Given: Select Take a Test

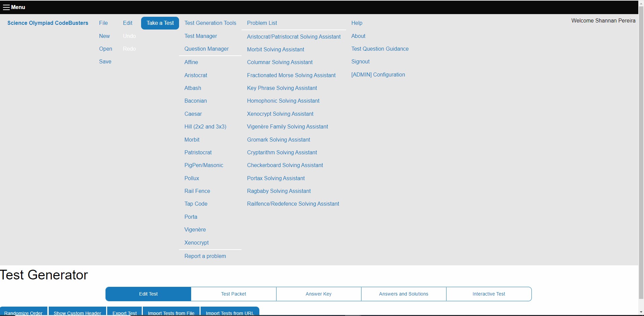Looking at the screenshot, I should click(160, 23).
